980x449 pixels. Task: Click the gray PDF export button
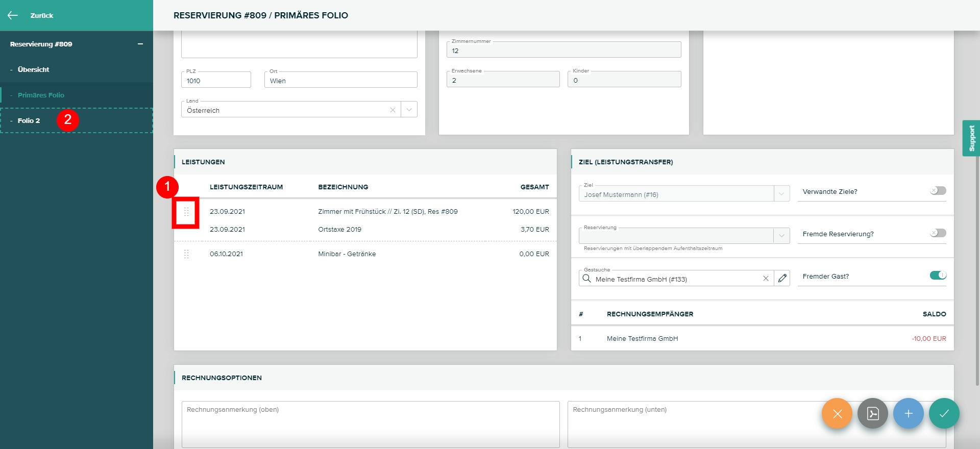[x=873, y=413]
